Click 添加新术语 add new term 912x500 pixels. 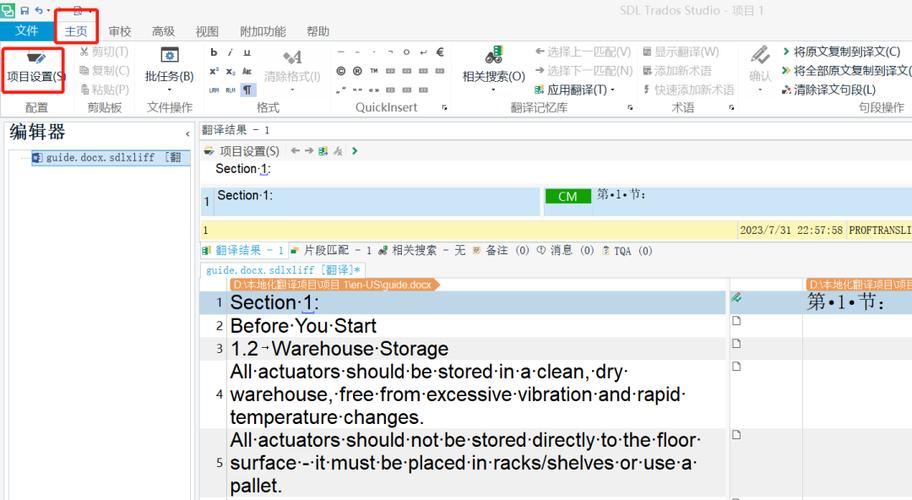[677, 70]
